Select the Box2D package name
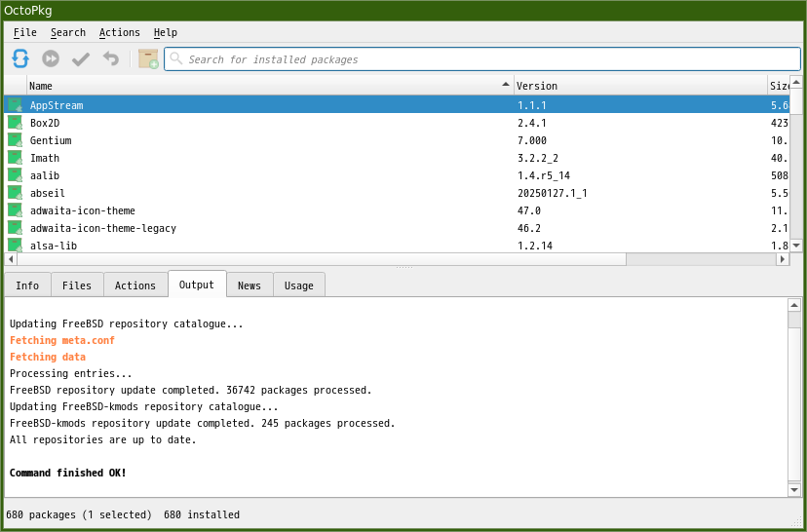 coord(45,123)
